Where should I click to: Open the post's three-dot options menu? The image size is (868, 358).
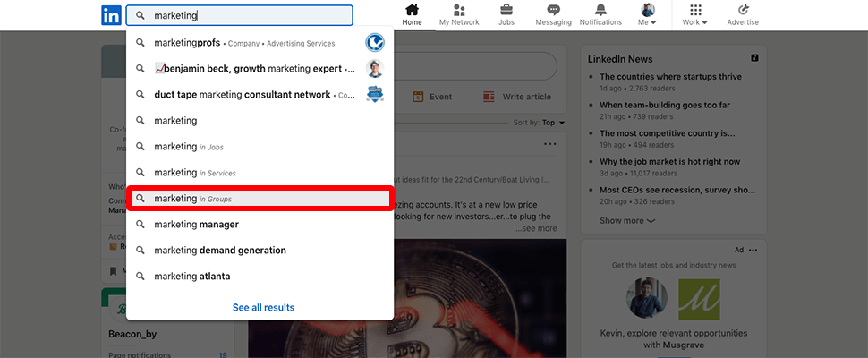coord(549,144)
